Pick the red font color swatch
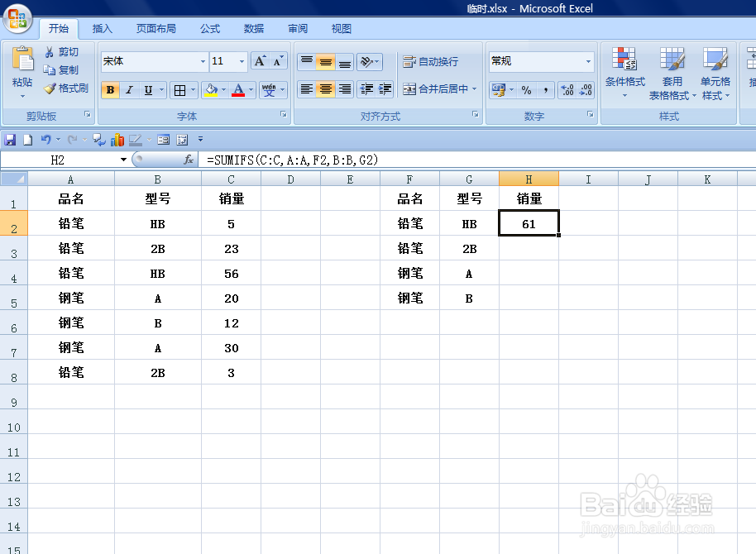The height and width of the screenshot is (554, 756). pyautogui.click(x=237, y=93)
